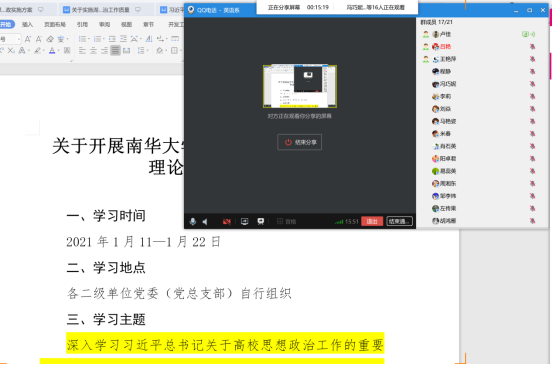Viewport: 553px width, 365px height.
Task: Expand the line spacing dropdown
Action: point(147,51)
